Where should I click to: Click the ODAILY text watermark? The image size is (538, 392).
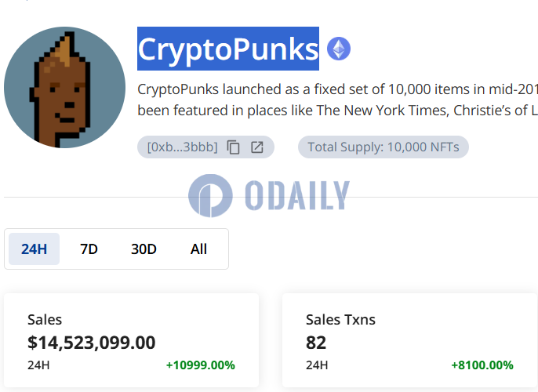(x=297, y=195)
